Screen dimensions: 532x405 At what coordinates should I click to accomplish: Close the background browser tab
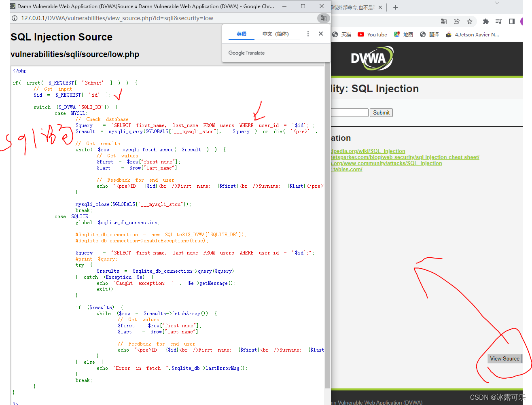pyautogui.click(x=380, y=7)
